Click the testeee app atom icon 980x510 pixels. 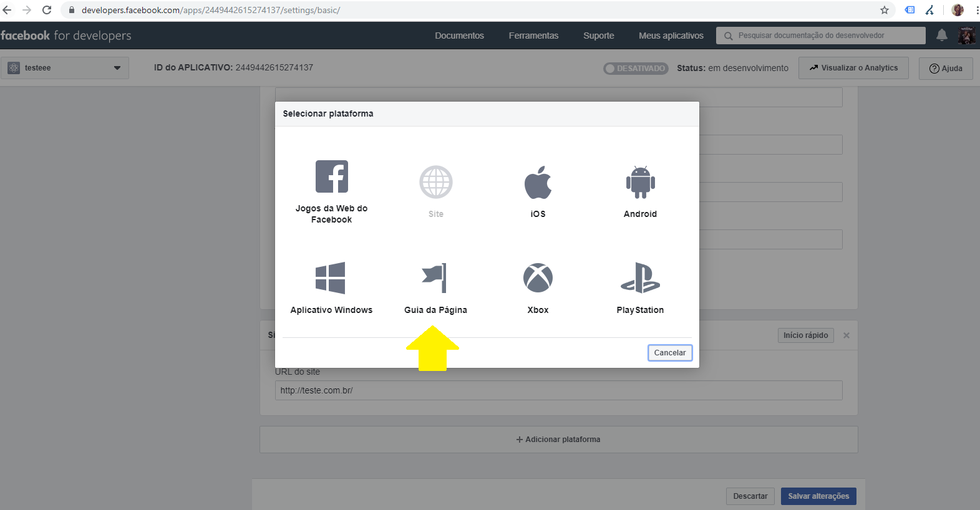pos(14,68)
